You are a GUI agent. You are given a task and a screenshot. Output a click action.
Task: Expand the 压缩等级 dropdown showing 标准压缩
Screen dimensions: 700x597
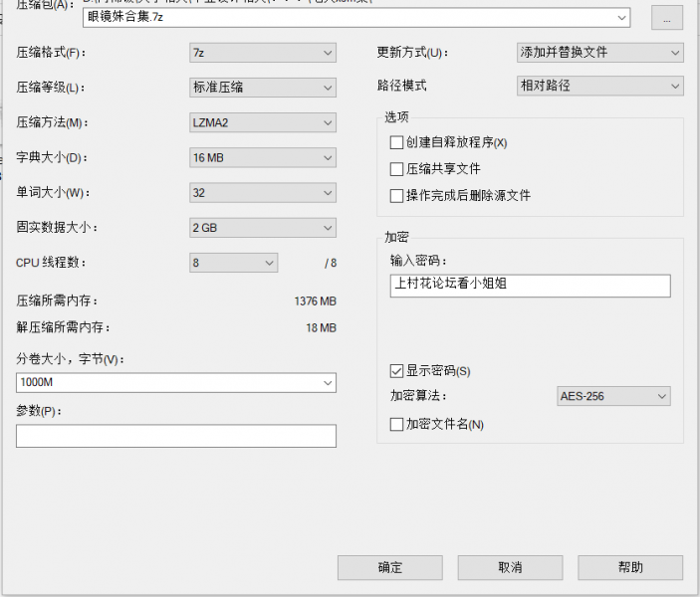[263, 88]
